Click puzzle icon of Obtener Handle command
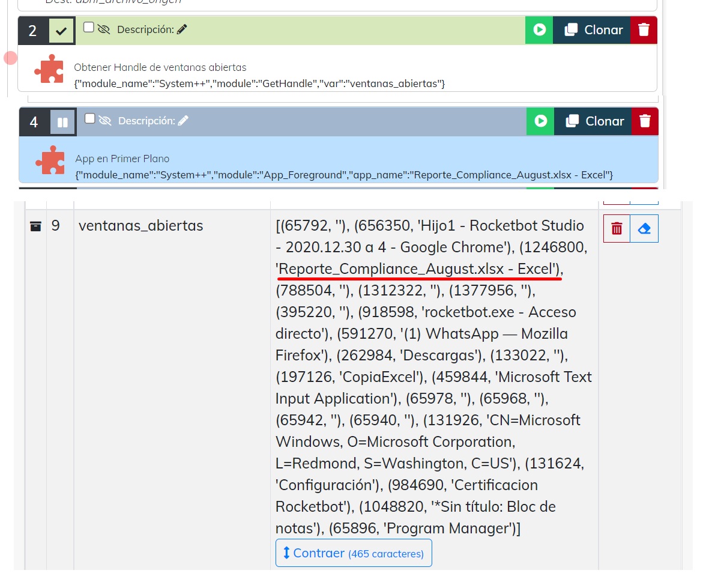 [49, 70]
